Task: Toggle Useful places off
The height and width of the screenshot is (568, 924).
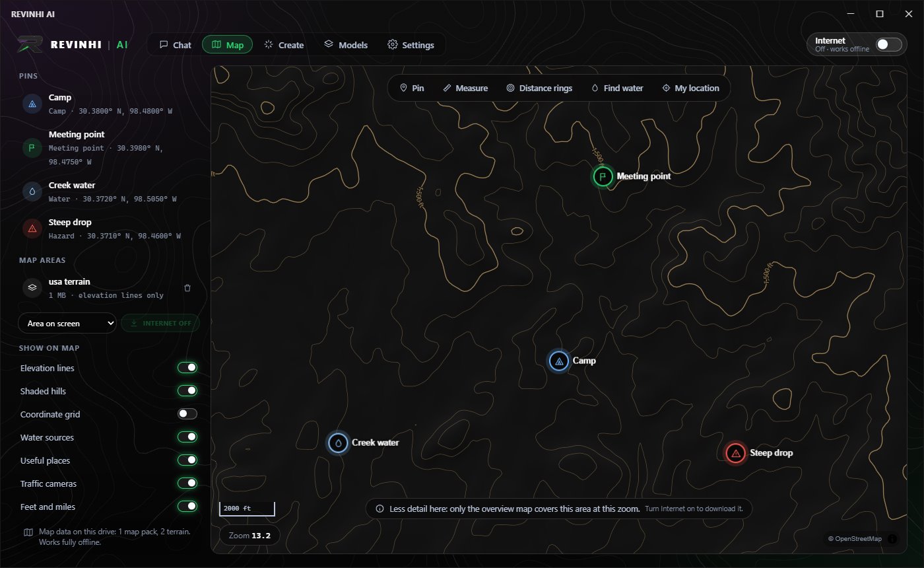Action: point(187,460)
